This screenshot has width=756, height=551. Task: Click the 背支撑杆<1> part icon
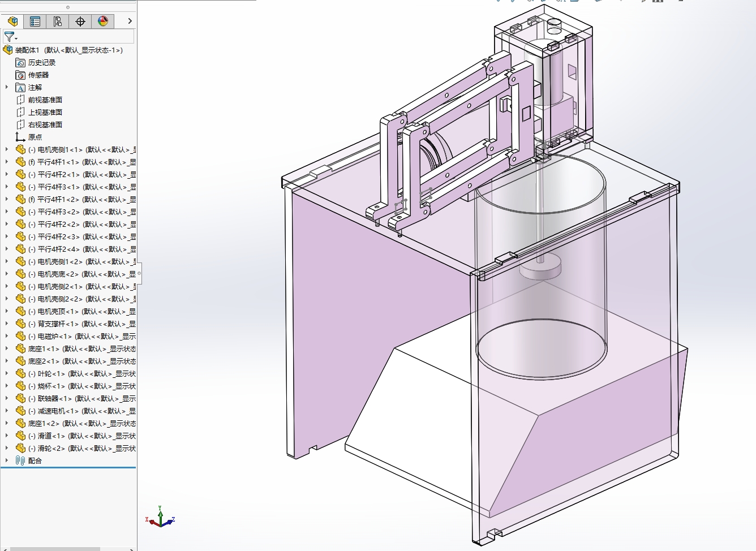click(x=20, y=324)
